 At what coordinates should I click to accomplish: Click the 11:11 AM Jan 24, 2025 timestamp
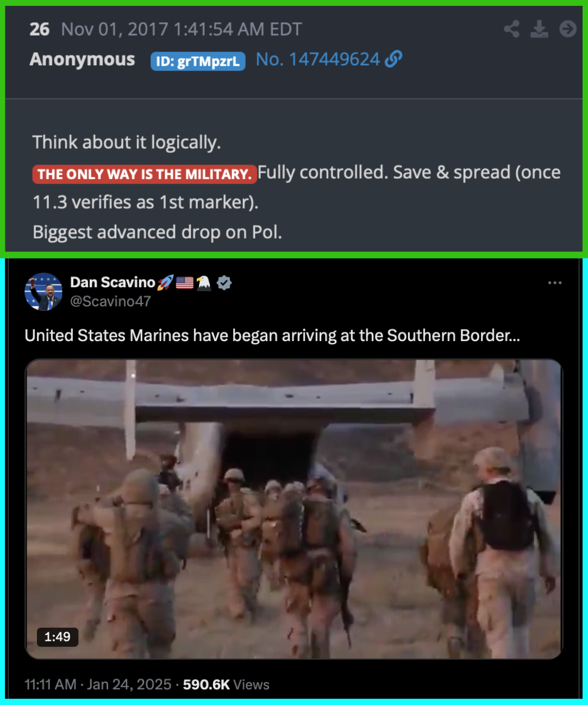coord(98,684)
